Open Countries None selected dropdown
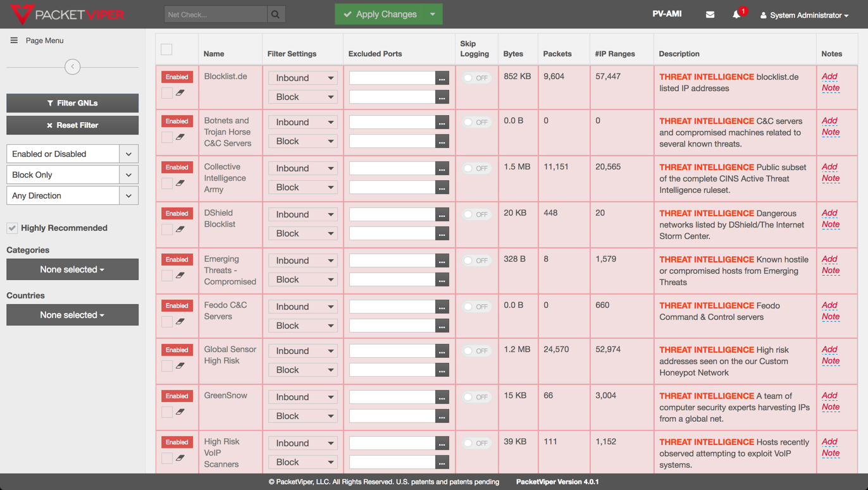The width and height of the screenshot is (868, 490). click(72, 315)
